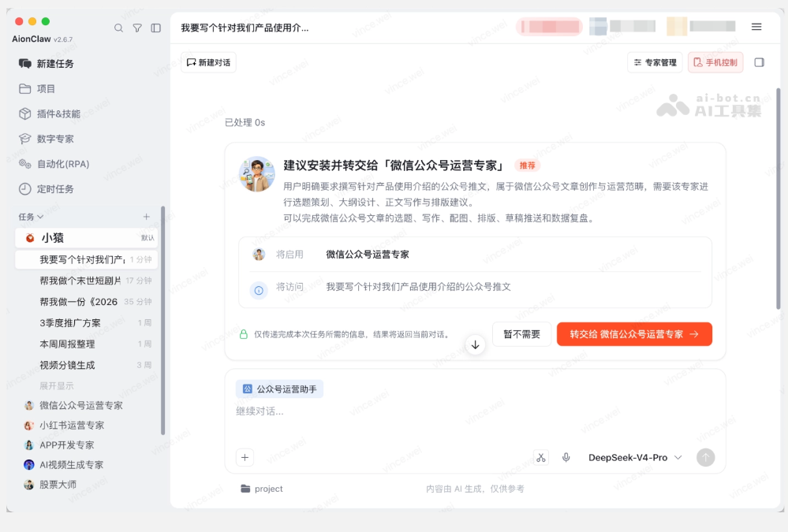Open the DeepSeek-V4-Pro model dropdown

coord(635,457)
